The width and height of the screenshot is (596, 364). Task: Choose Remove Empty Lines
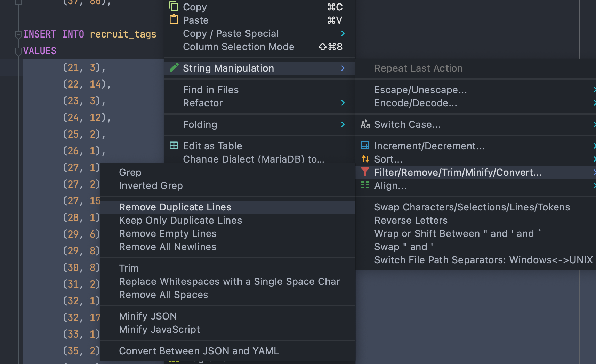point(168,233)
